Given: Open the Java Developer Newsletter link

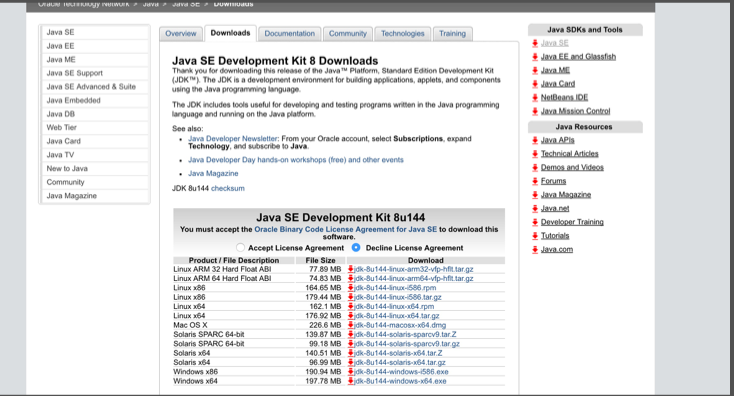Looking at the screenshot, I should click(x=233, y=139).
